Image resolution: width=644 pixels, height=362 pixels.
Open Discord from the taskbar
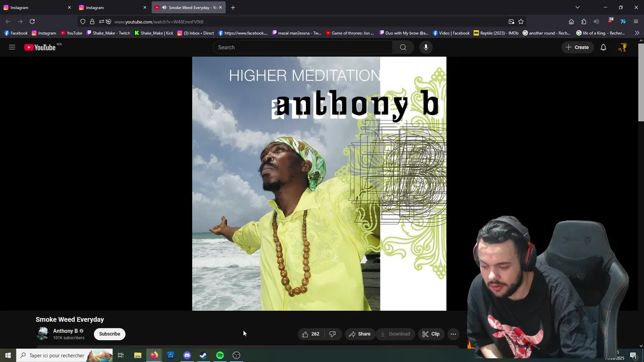click(x=187, y=355)
